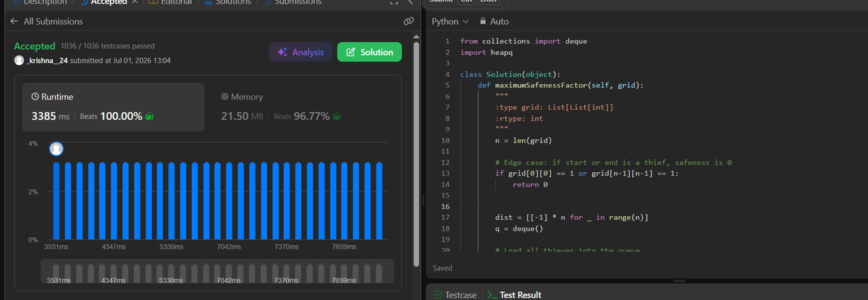
Task: Click the edit icon in Solution button
Action: [x=350, y=52]
